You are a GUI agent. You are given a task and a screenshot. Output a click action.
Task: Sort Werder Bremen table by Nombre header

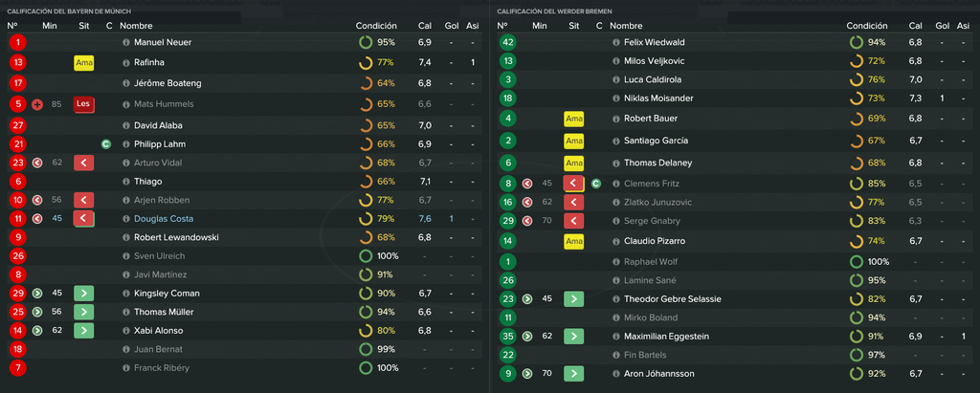[x=626, y=26]
